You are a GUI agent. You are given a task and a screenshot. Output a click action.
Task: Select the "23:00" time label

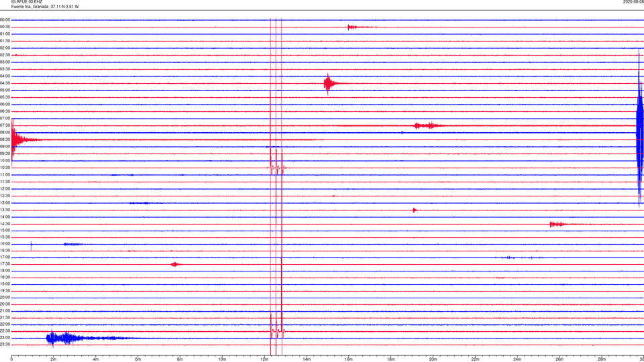pyautogui.click(x=5, y=338)
